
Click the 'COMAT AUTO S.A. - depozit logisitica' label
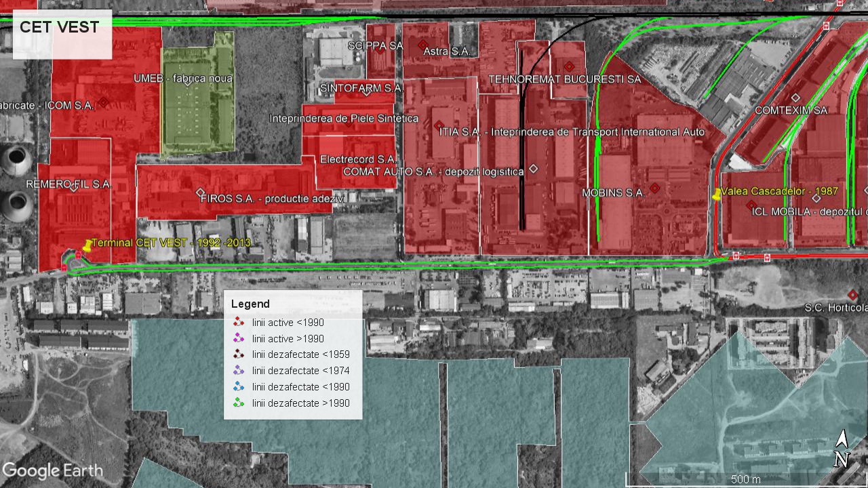[433, 171]
